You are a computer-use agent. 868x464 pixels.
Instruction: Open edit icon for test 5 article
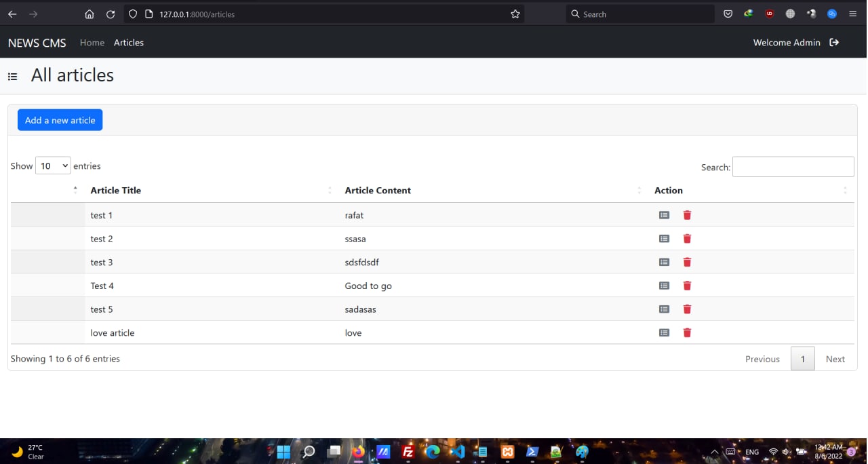[664, 309]
